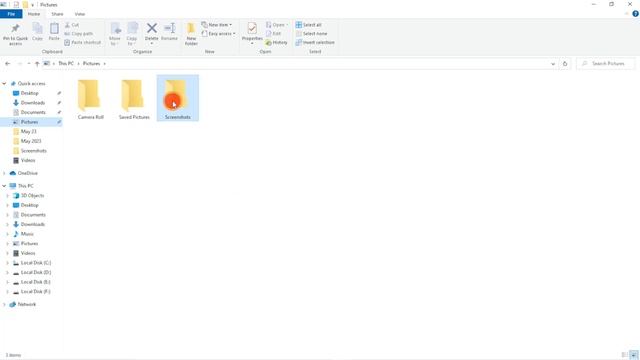Open the Move to ribbon button
Screen dimensions: 640x360
[115, 34]
